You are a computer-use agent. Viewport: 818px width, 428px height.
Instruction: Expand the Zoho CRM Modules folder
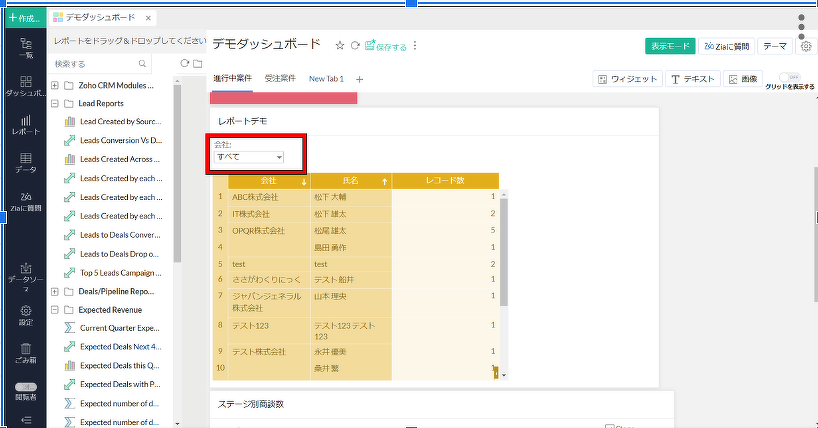click(55, 85)
